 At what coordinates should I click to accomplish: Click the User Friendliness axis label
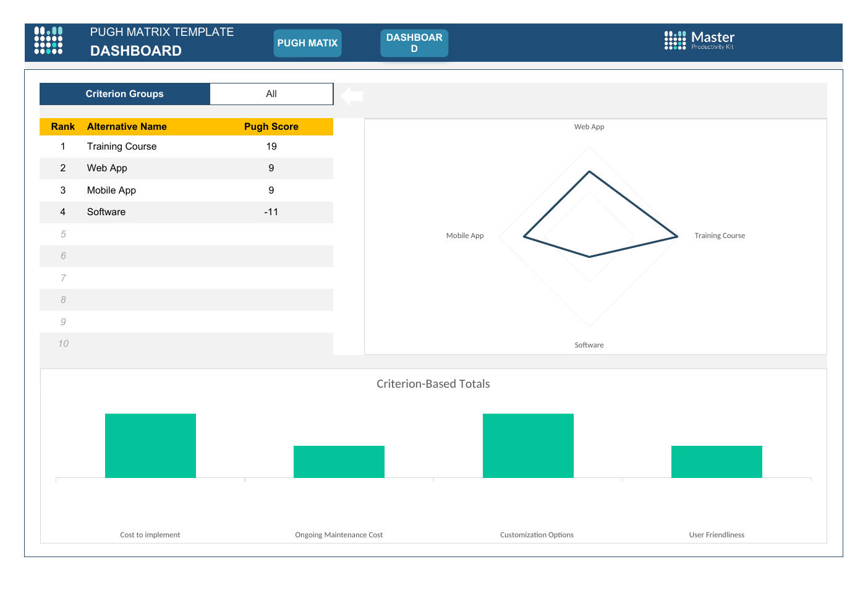coord(717,535)
